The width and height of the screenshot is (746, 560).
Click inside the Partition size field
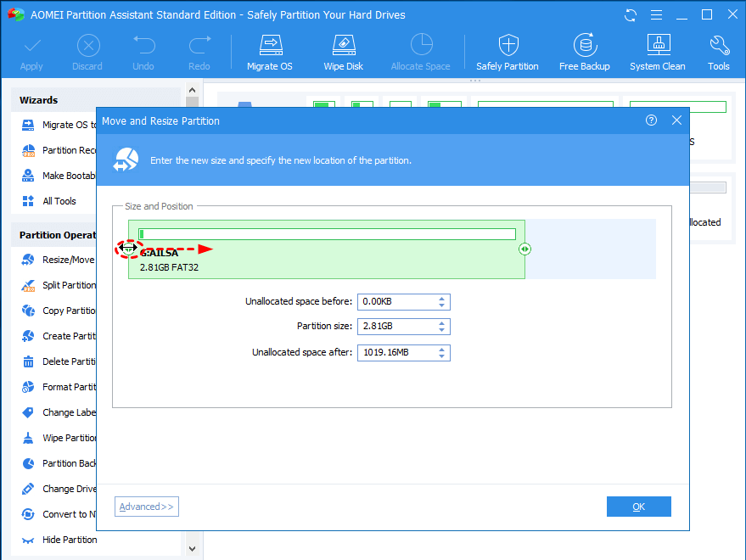pyautogui.click(x=395, y=327)
